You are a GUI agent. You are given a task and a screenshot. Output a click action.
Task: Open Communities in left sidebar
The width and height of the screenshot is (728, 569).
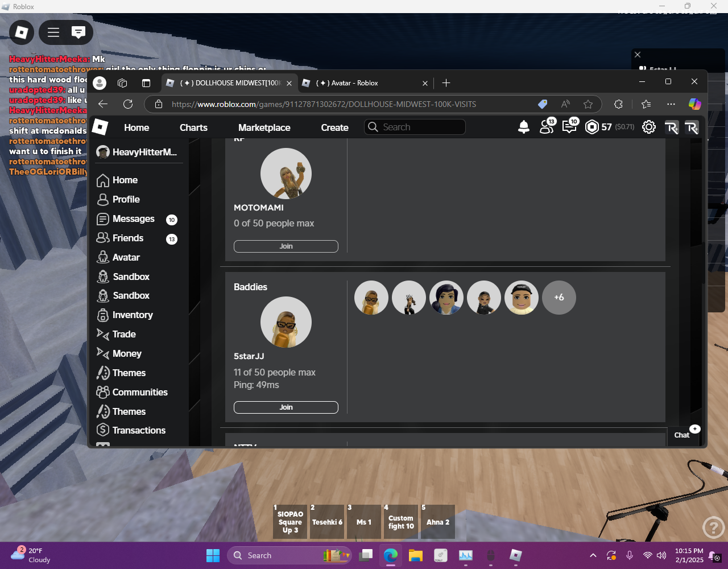point(132,392)
